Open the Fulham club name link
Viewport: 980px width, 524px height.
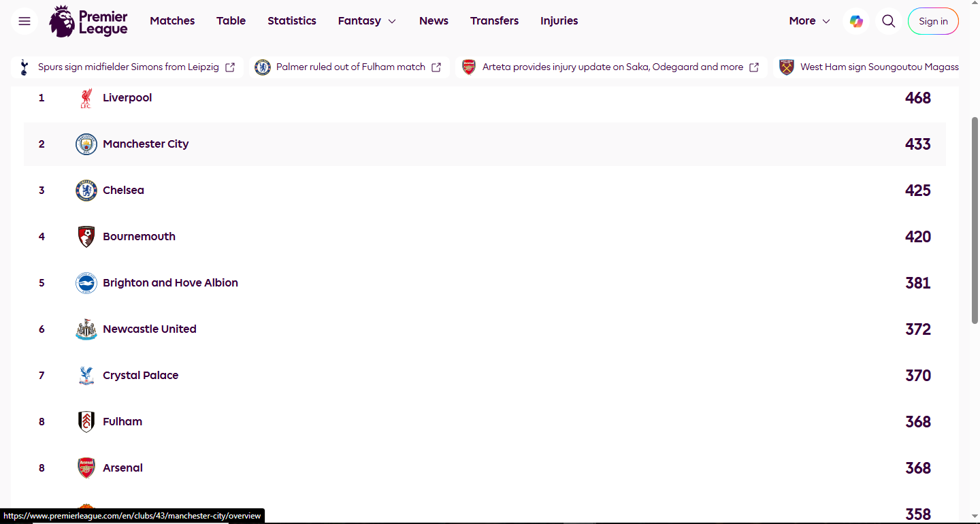click(122, 422)
